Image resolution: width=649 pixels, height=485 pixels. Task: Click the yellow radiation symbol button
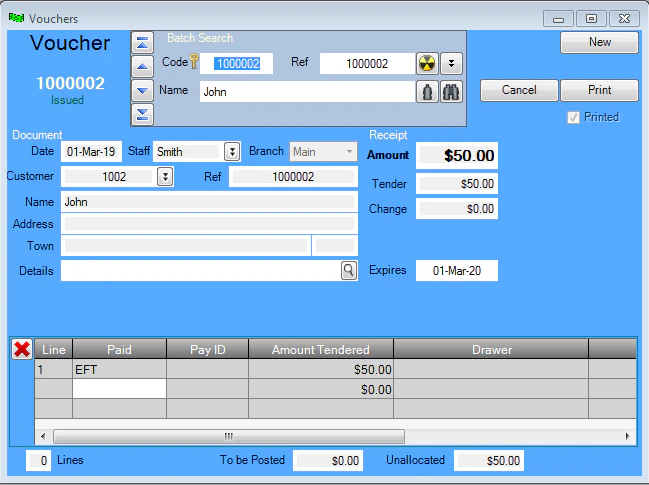pyautogui.click(x=427, y=63)
